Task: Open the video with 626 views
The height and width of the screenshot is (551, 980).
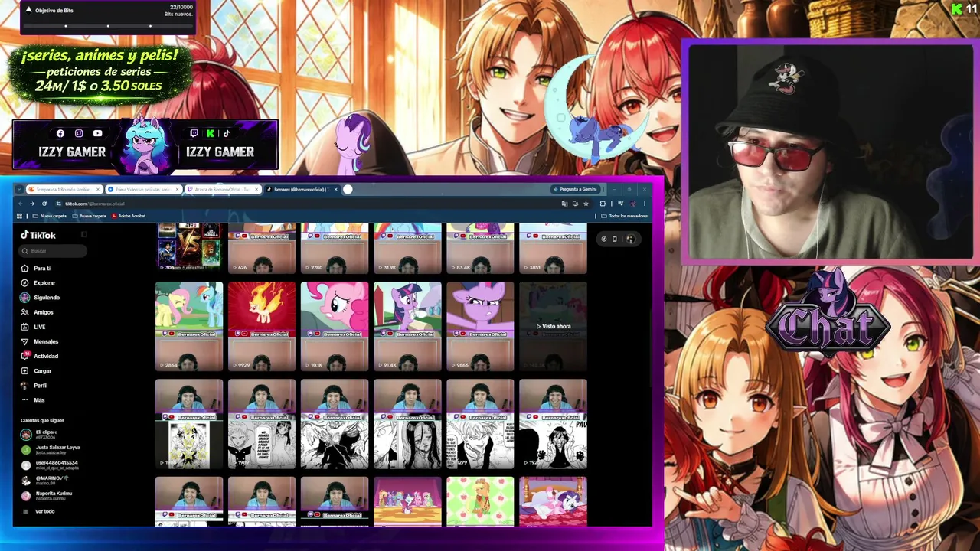Action: (262, 248)
